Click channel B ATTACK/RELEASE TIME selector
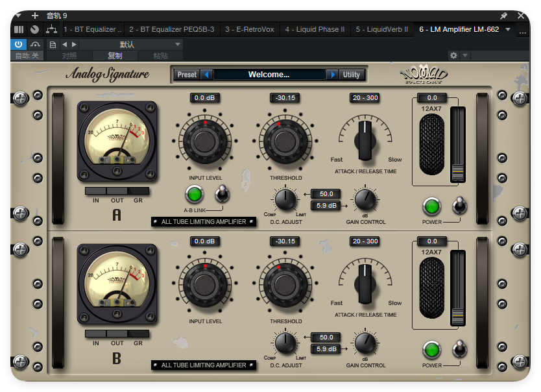The width and height of the screenshot is (541, 392). (x=365, y=284)
